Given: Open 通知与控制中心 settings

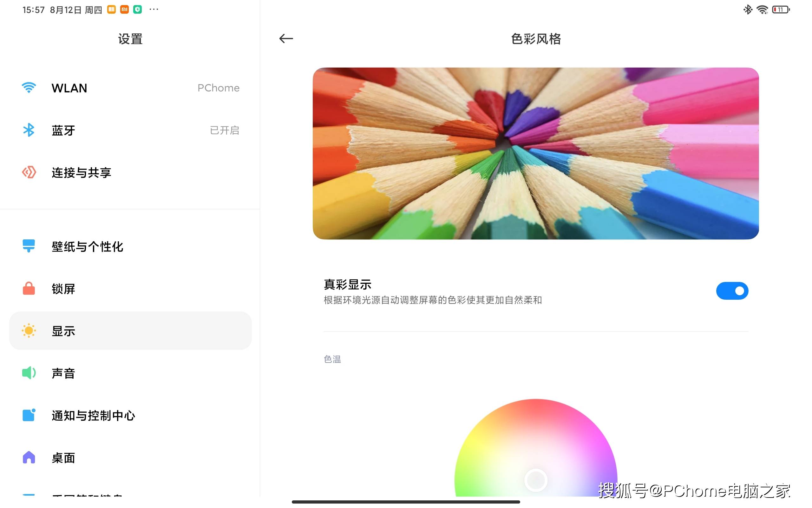Looking at the screenshot, I should pyautogui.click(x=130, y=416).
